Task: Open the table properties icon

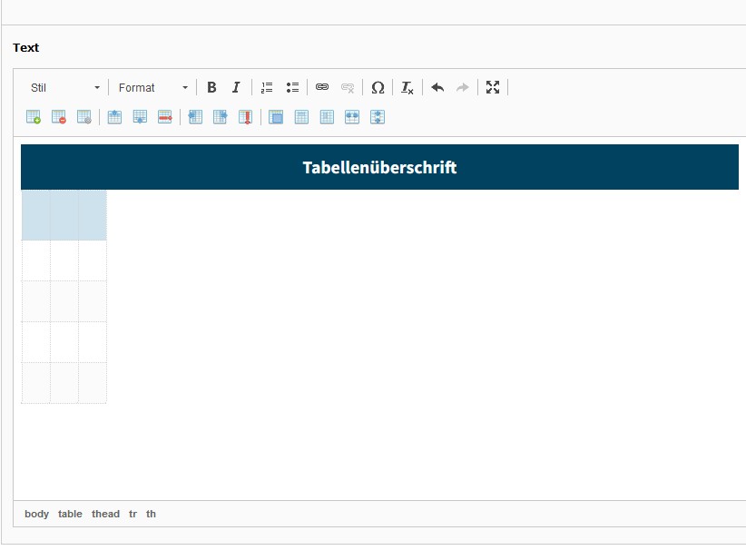Action: (x=84, y=117)
